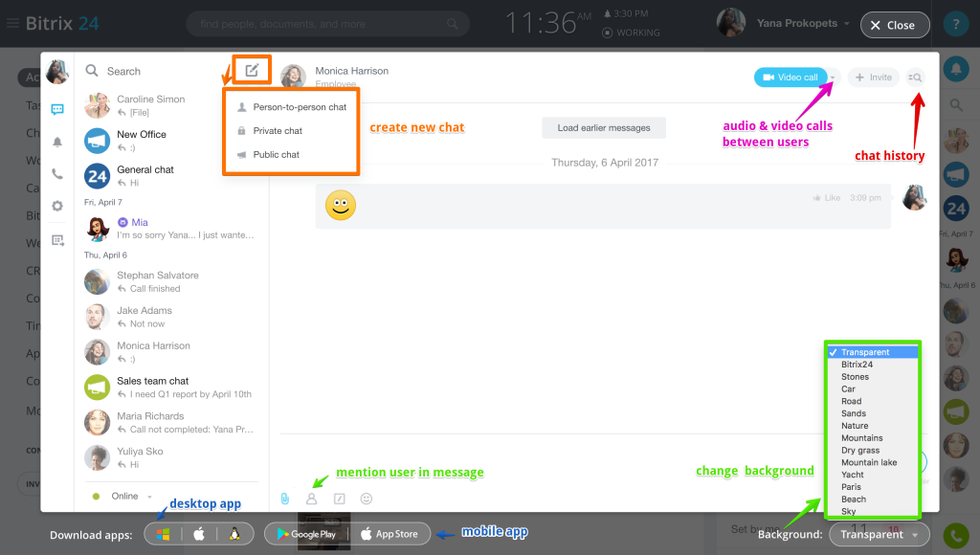
Task: Click the new chat compose icon
Action: pyautogui.click(x=252, y=70)
